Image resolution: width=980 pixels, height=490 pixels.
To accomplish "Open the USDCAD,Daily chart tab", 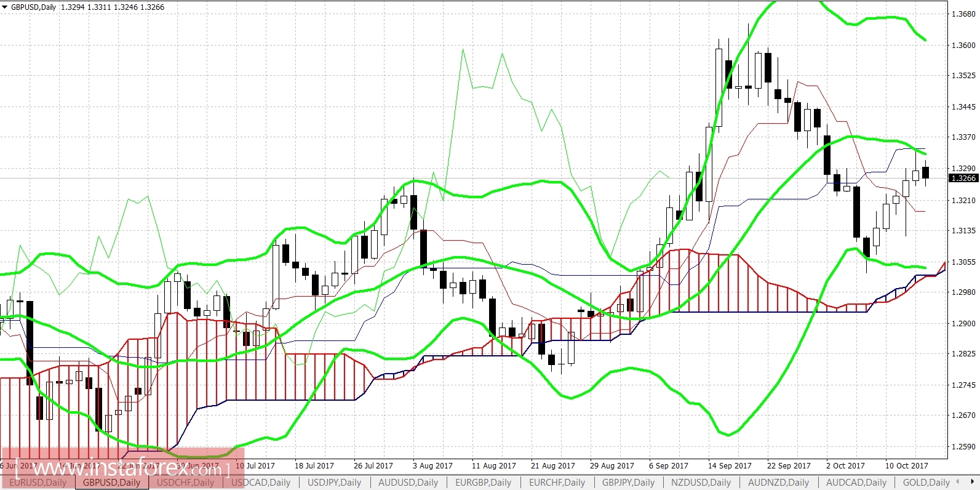I will click(260, 483).
